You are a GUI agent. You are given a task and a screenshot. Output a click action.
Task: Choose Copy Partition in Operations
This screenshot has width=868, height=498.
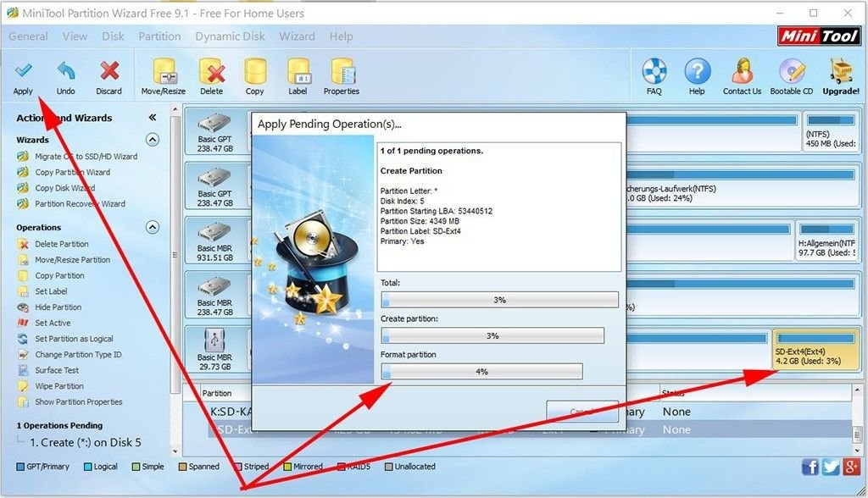coord(60,275)
